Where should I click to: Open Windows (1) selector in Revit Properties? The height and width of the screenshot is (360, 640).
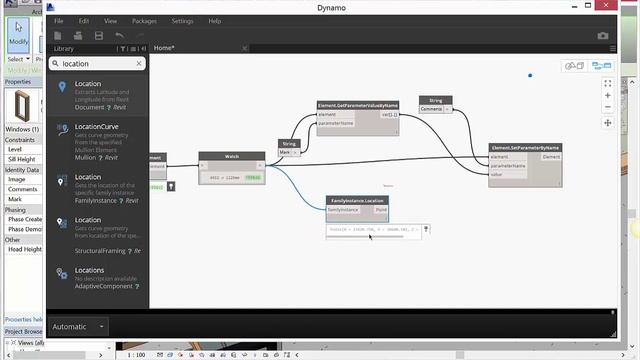22,129
